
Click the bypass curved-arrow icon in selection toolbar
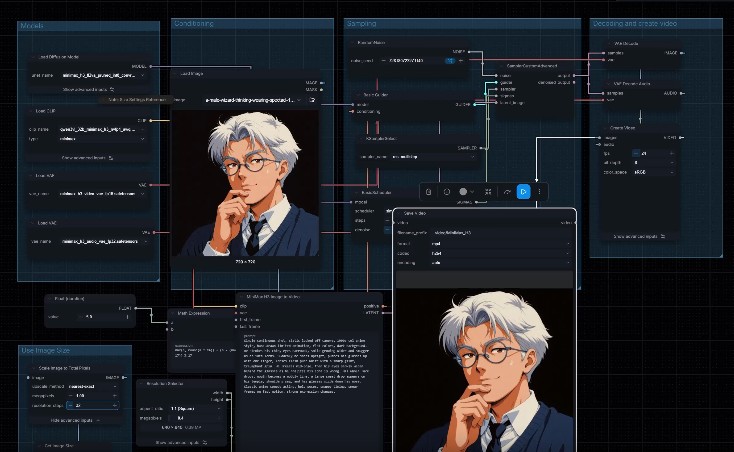tap(507, 191)
